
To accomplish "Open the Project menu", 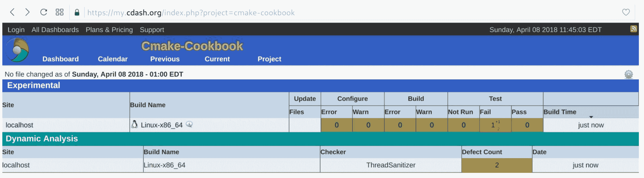I will tap(269, 59).
